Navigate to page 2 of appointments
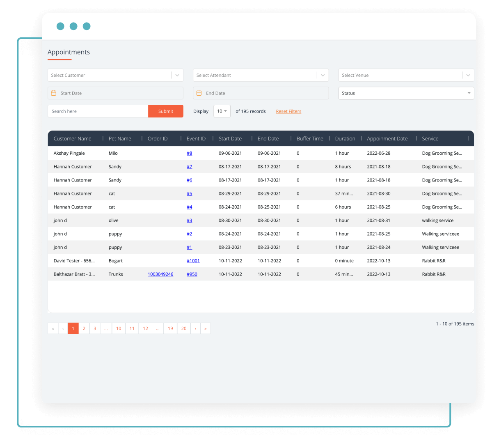 pyautogui.click(x=84, y=328)
